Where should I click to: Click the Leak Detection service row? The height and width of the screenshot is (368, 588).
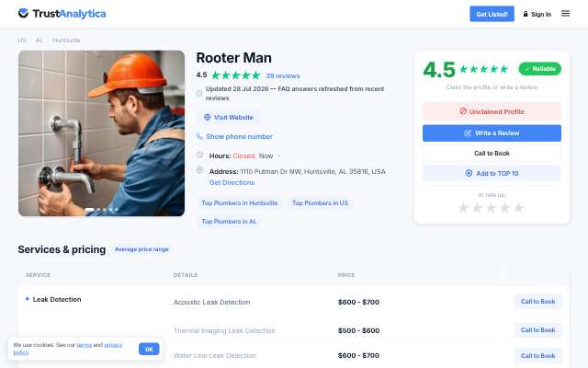pos(57,299)
